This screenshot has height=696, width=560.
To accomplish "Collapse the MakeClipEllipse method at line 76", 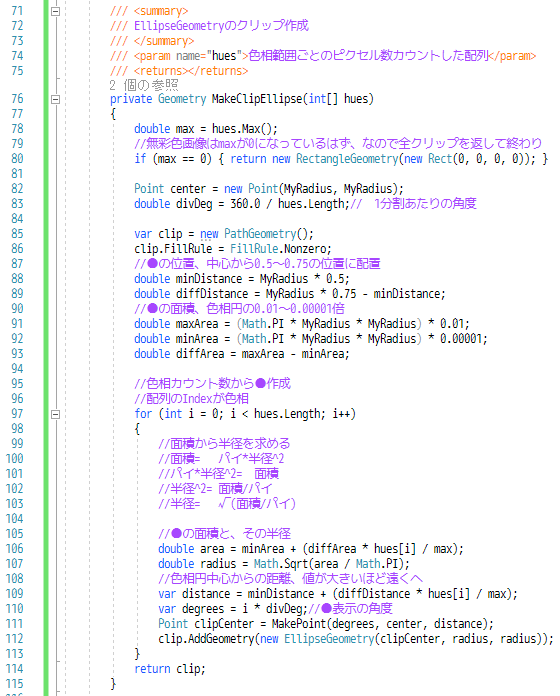I will [x=55, y=99].
